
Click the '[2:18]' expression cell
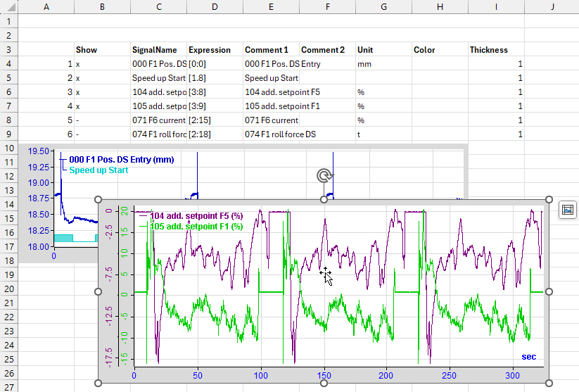coord(215,134)
